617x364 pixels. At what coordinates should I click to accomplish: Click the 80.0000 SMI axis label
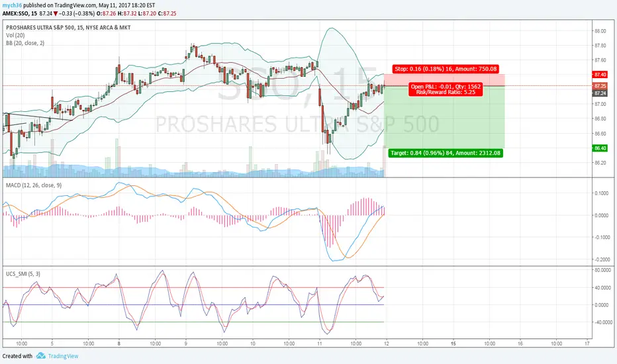pos(602,270)
